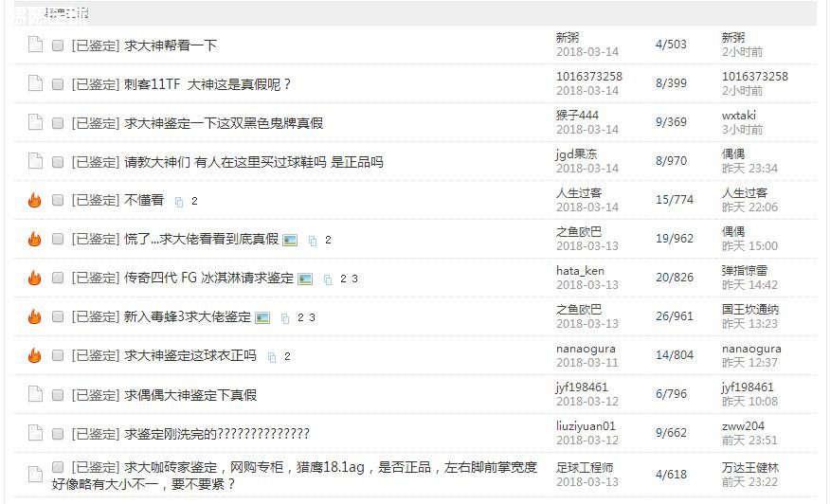Click the image attachment icon on 慌了 thread
This screenshot has height=504, width=830.
290,241
